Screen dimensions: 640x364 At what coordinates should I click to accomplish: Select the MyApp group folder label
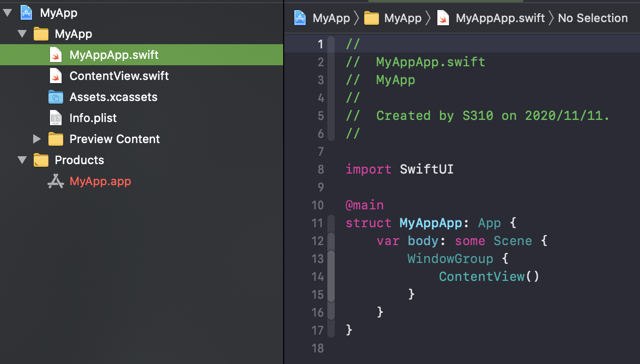(x=73, y=34)
